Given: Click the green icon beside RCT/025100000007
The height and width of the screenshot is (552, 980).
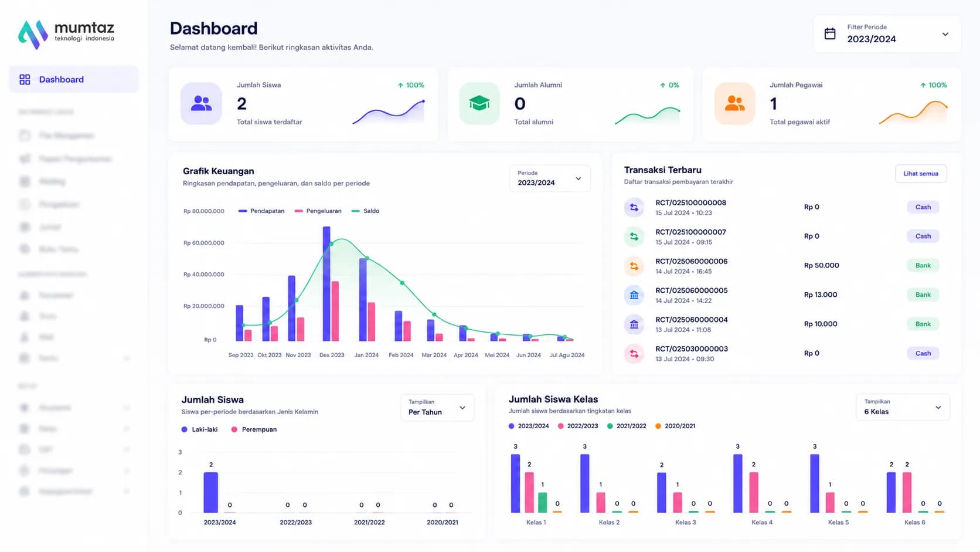Looking at the screenshot, I should point(634,236).
